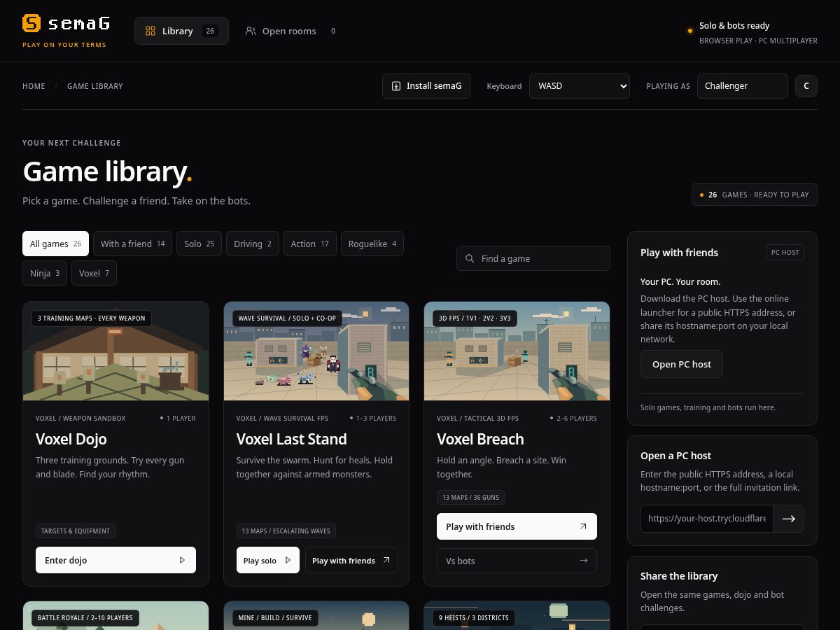Click the Game Library breadcrumb
This screenshot has width=840, height=630.
[x=95, y=86]
